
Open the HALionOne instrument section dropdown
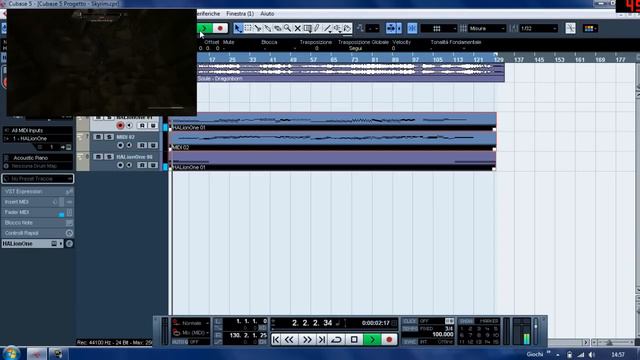(x=33, y=244)
